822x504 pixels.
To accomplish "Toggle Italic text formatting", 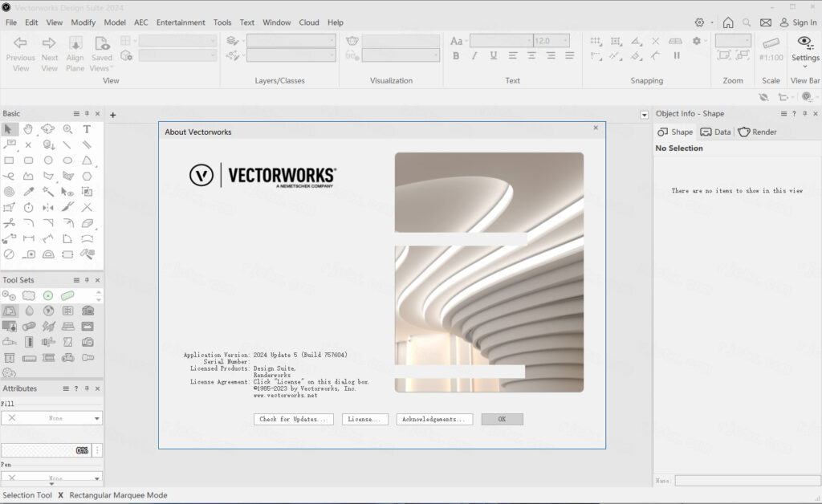I will coord(474,56).
